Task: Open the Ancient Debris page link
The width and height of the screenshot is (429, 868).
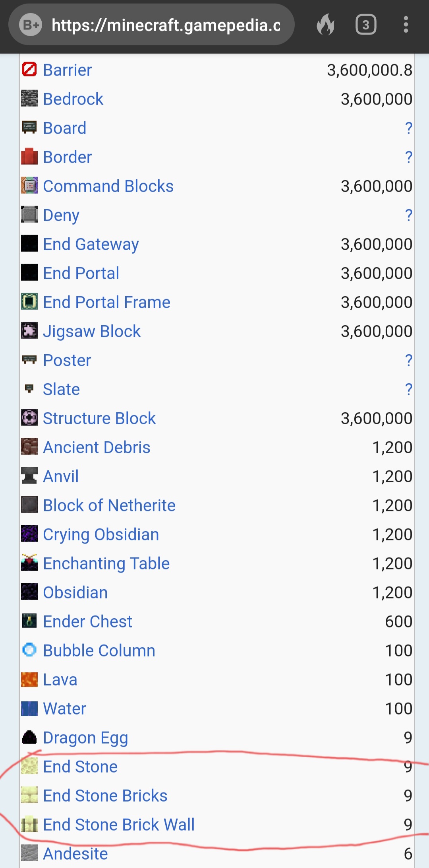Action: [97, 447]
